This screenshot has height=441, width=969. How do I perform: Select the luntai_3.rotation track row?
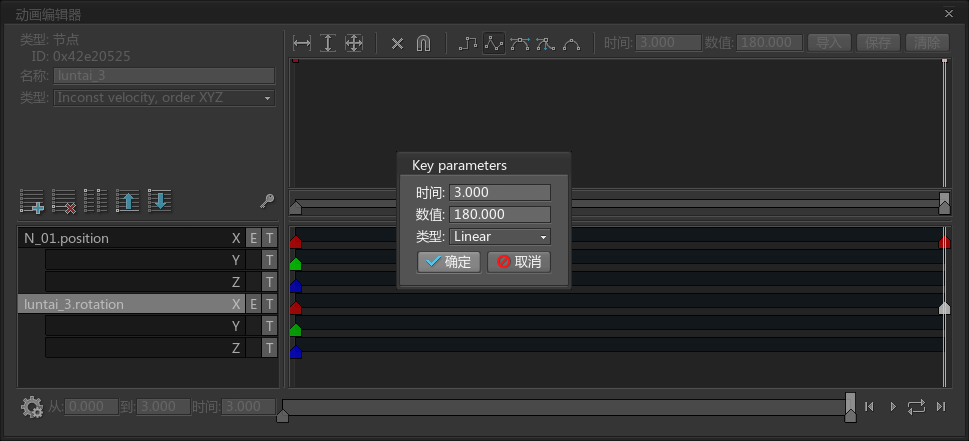click(124, 304)
